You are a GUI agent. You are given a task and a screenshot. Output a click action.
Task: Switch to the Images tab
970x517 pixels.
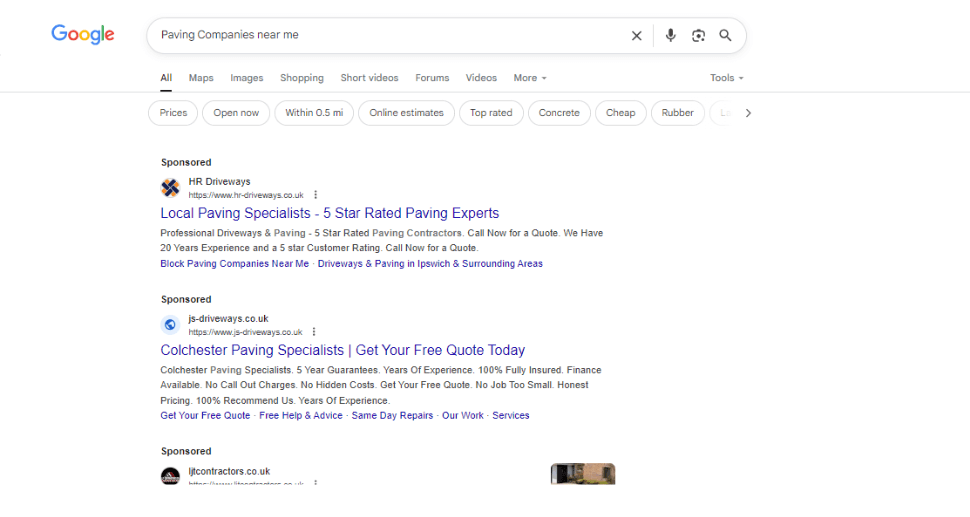click(247, 78)
